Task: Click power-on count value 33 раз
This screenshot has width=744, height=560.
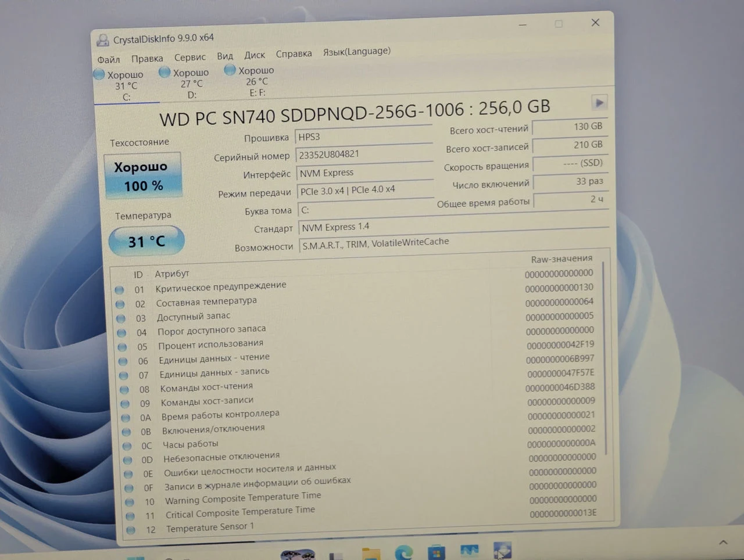Action: point(570,181)
